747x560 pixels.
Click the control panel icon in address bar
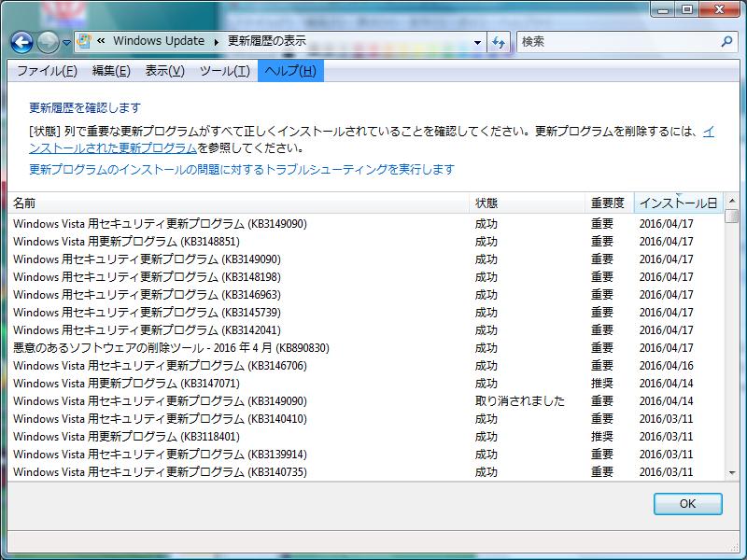84,41
